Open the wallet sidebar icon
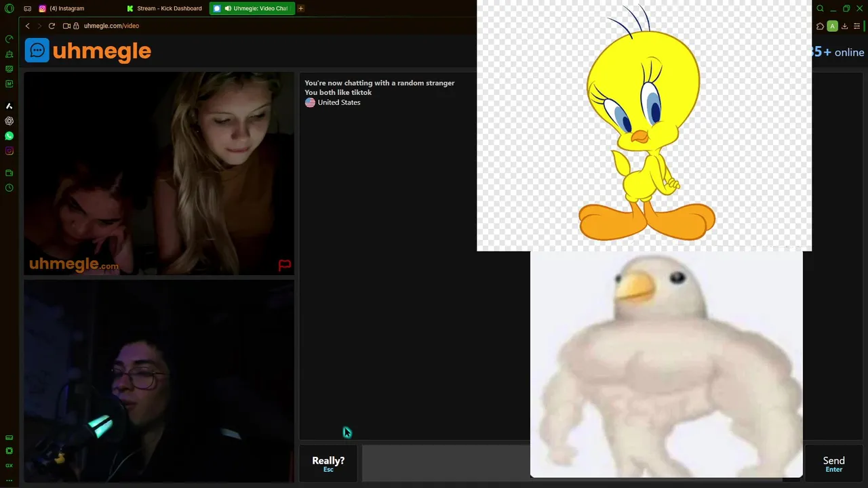The image size is (868, 488). (9, 173)
